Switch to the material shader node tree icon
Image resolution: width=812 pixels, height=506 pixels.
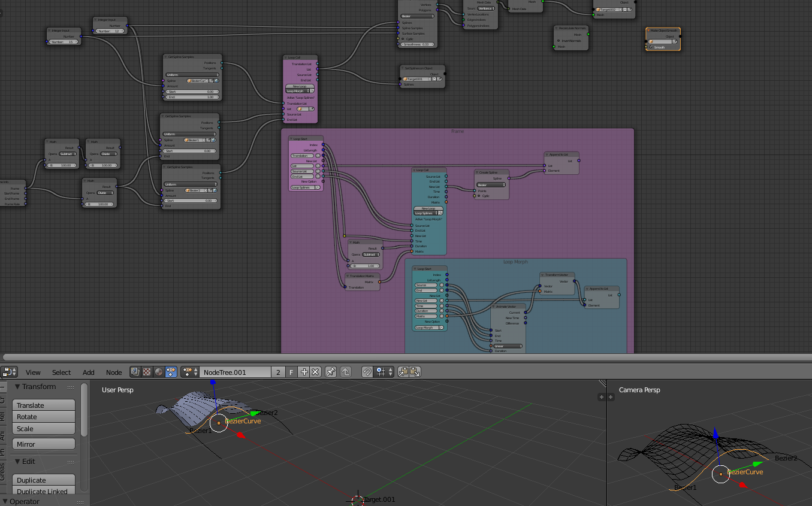[135, 372]
